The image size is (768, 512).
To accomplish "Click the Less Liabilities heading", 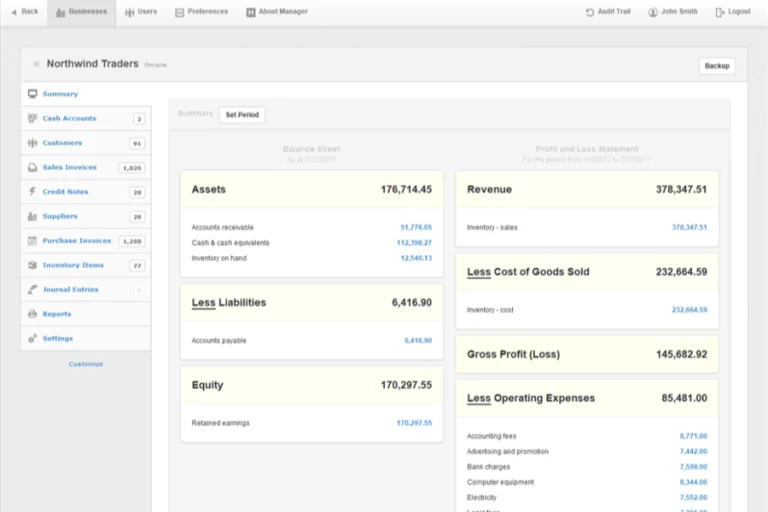I will coord(229,303).
